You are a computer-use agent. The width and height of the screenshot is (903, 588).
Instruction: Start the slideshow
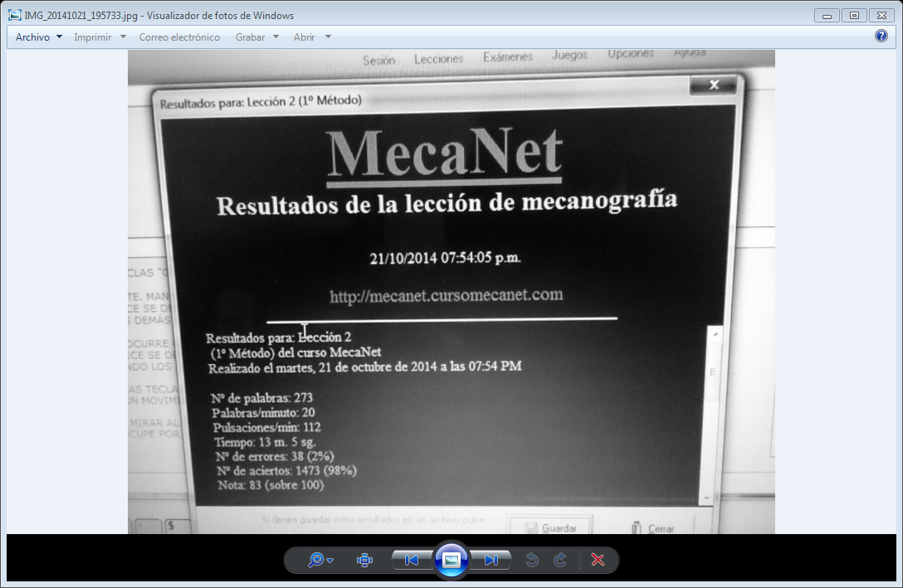tap(451, 560)
